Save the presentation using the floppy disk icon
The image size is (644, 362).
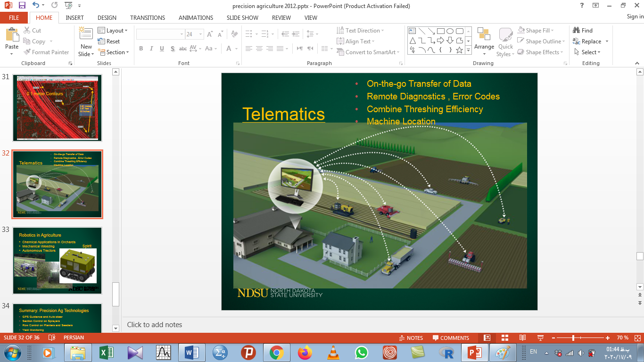coord(22,6)
